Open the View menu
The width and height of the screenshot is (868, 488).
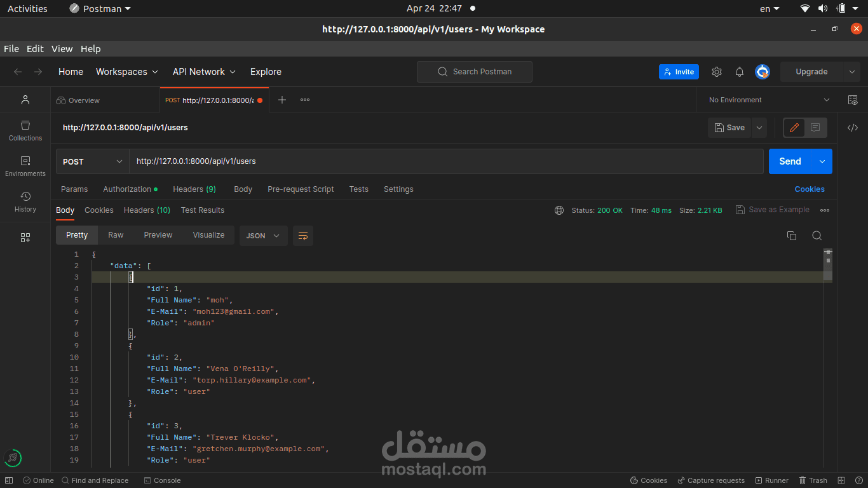pos(62,49)
